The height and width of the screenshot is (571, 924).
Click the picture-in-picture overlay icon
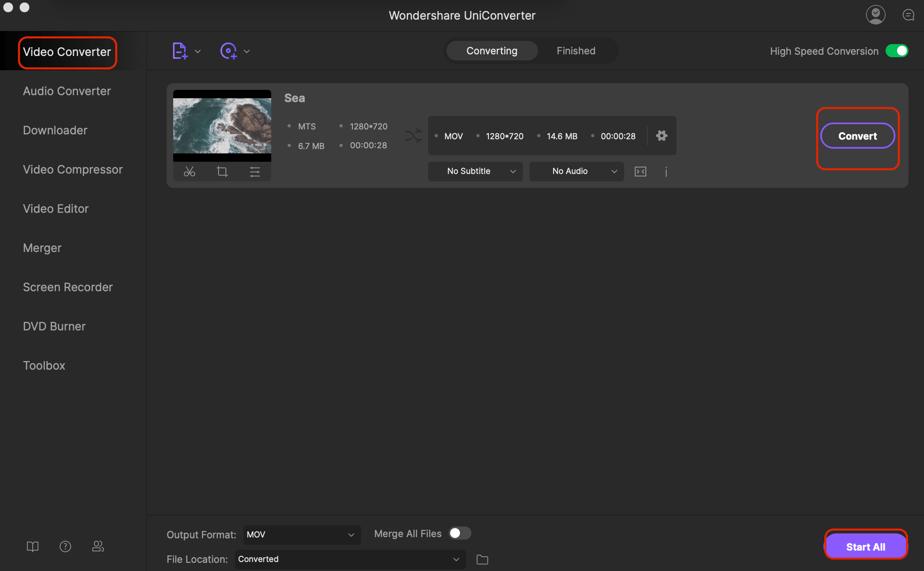pos(640,170)
